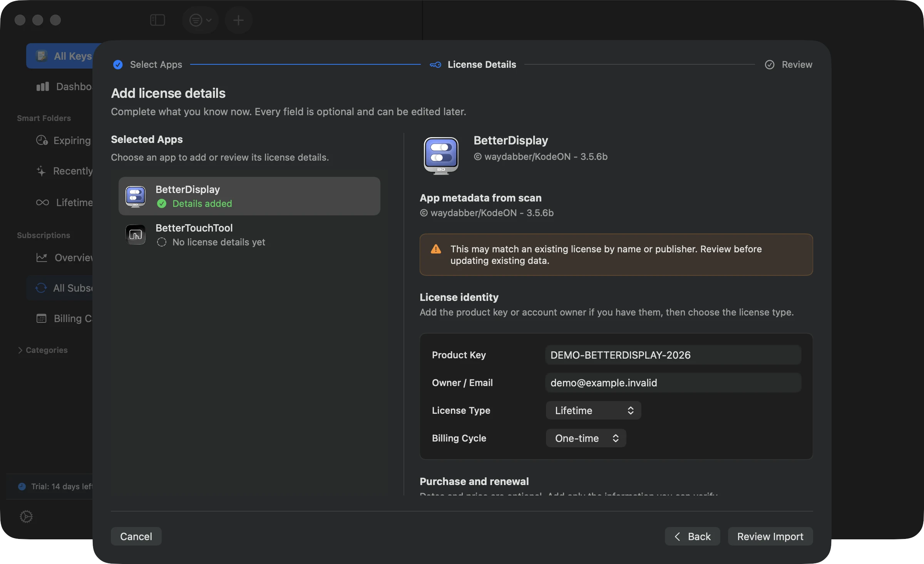Screen dimensions: 924x564
Task: Click the large BetterDisplay app icon
Action: pyautogui.click(x=441, y=156)
